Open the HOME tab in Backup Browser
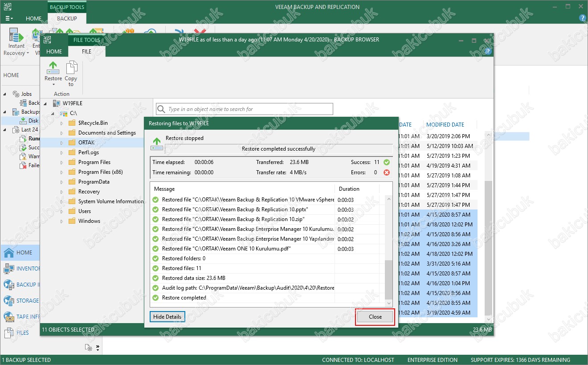This screenshot has width=588, height=365. pos(54,51)
